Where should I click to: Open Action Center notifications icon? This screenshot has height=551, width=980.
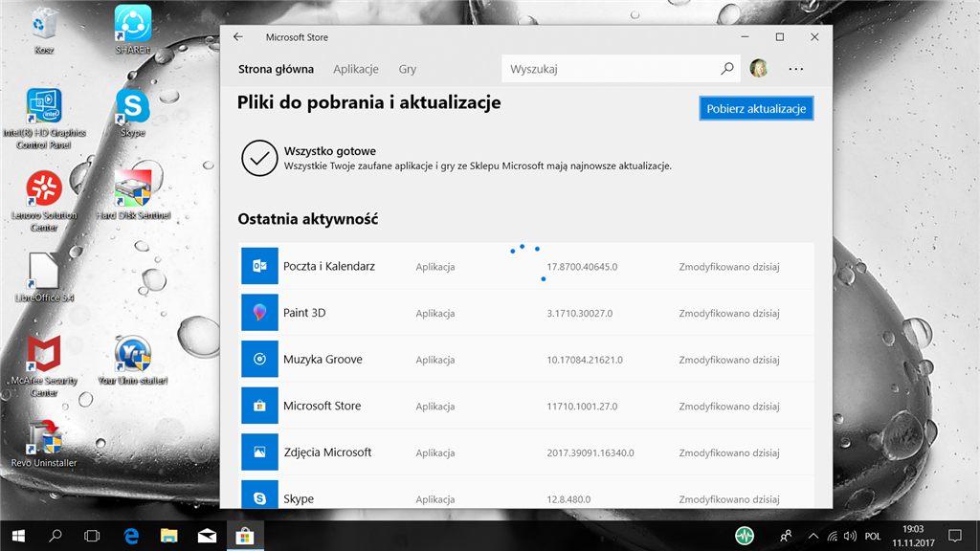click(x=955, y=536)
